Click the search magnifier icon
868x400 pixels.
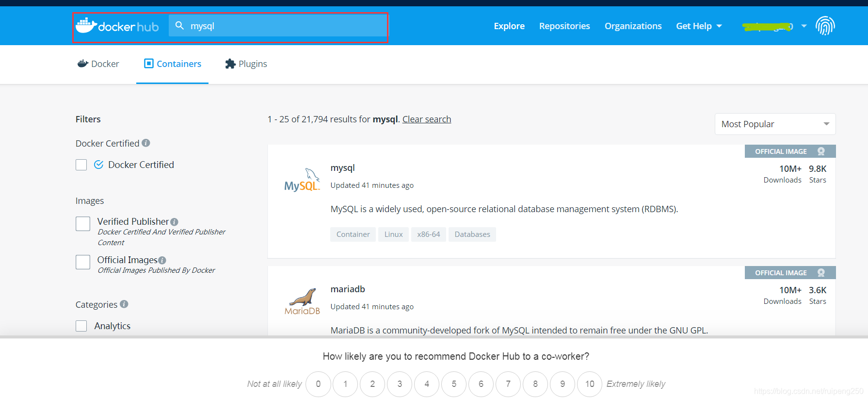click(179, 25)
